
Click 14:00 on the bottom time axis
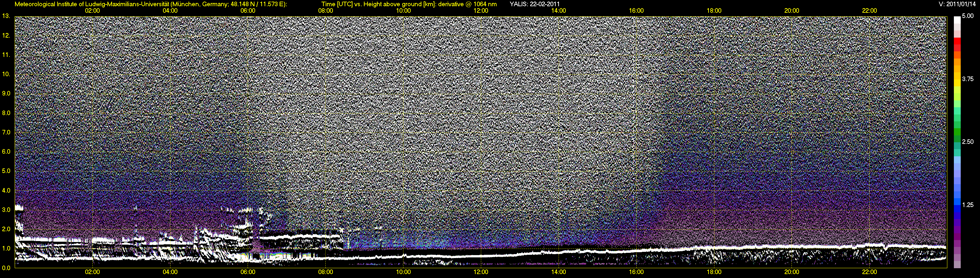[559, 272]
